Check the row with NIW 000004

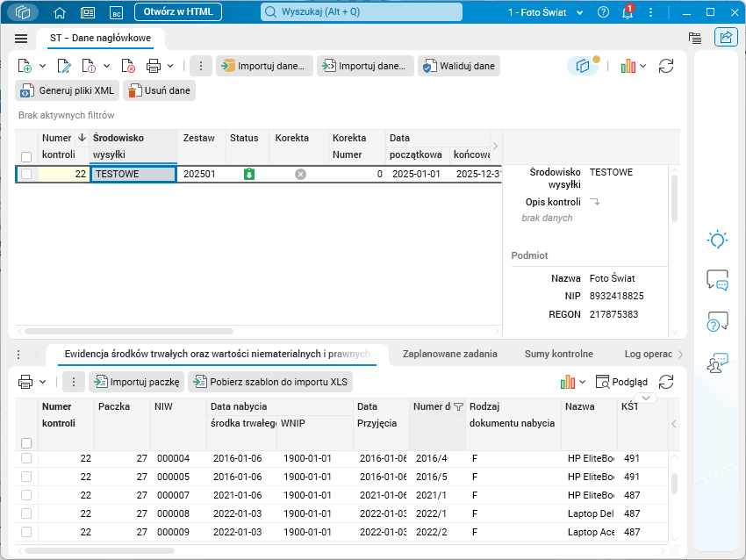tap(26, 458)
